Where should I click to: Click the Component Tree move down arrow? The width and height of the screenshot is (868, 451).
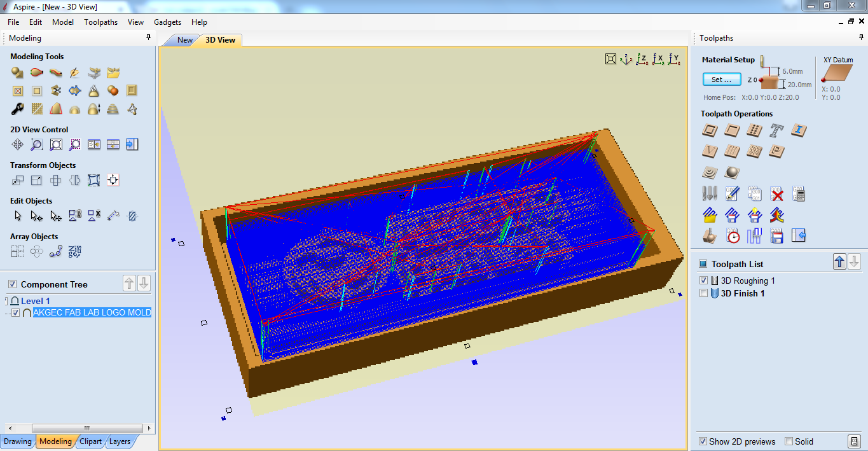click(144, 284)
